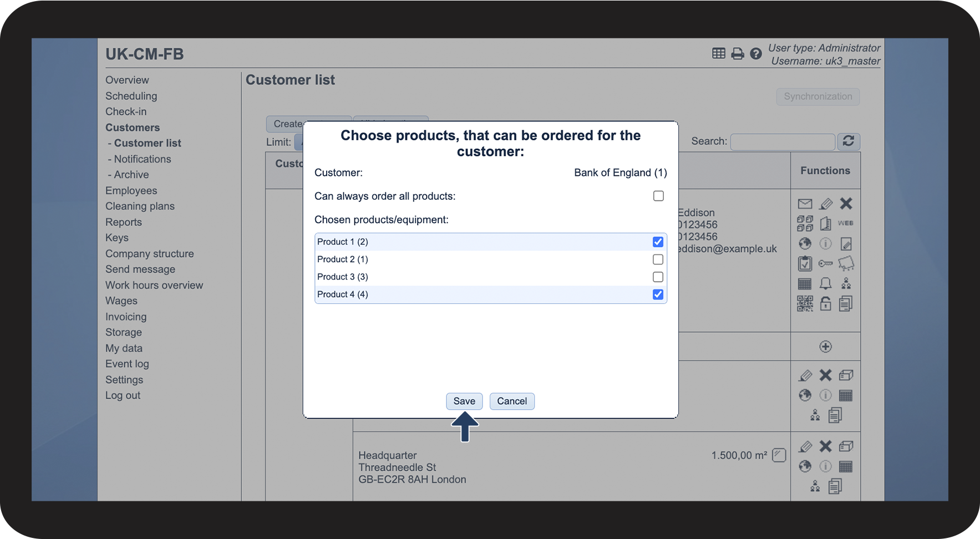Click the people hierarchy icon in Headquarter row

click(815, 486)
